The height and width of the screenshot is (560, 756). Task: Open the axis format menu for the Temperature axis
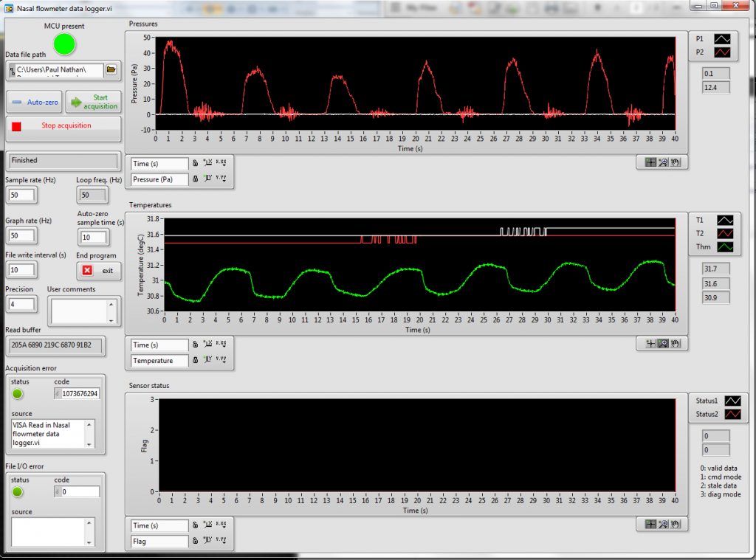pos(221,359)
